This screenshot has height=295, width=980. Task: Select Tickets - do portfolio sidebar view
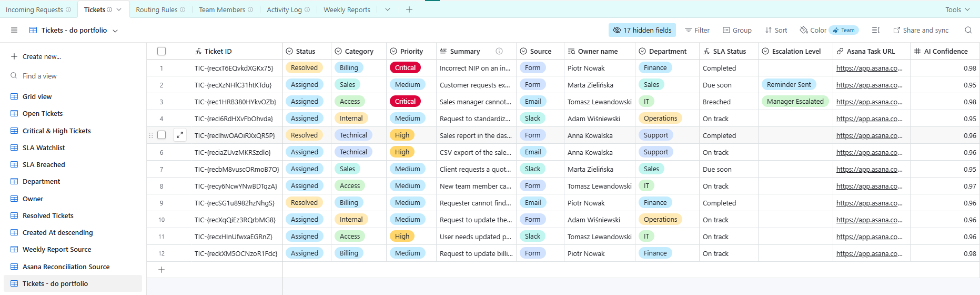click(x=73, y=284)
